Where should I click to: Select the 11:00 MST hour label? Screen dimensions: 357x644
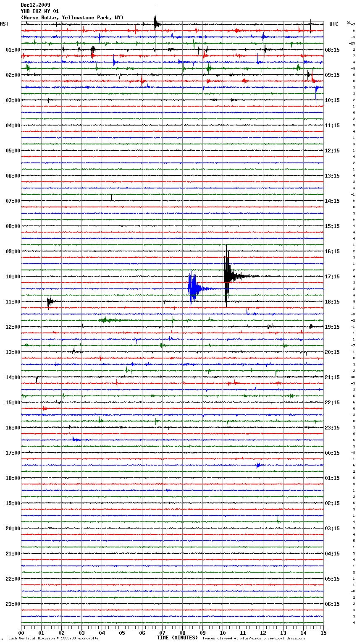pyautogui.click(x=13, y=302)
